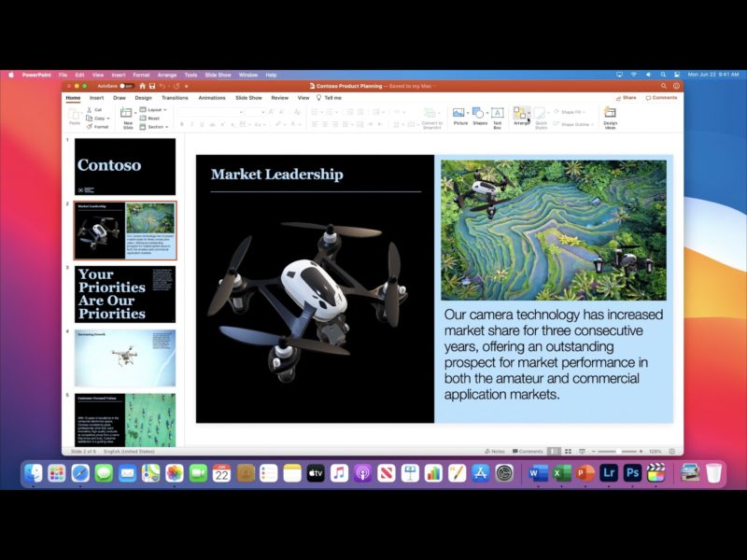747x560 pixels.
Task: Click the Save floppy disk icon
Action: click(152, 86)
